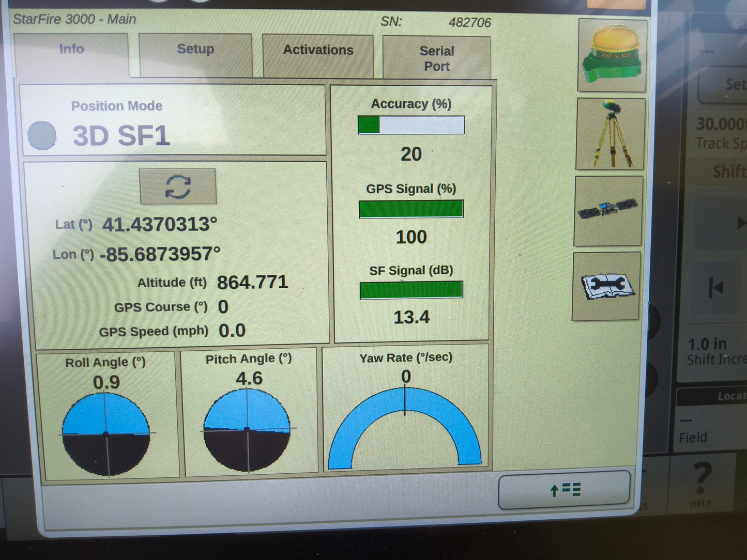The image size is (747, 560).
Task: Select the SF Signal bar
Action: coord(411,290)
